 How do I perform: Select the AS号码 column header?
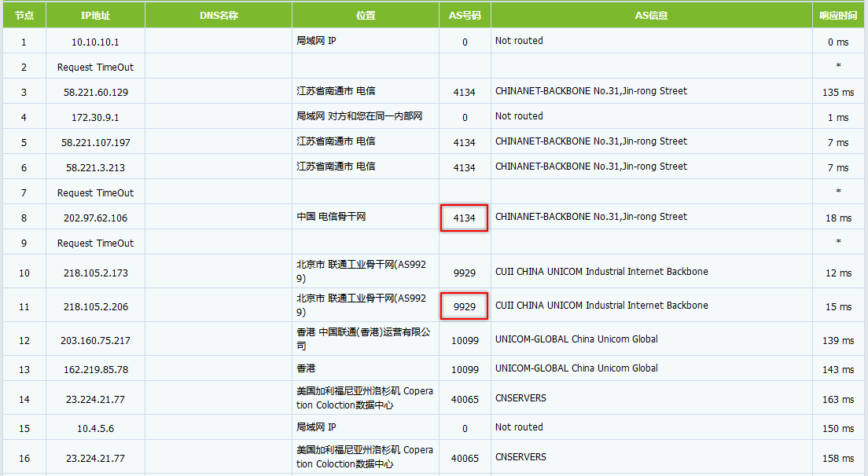point(465,16)
